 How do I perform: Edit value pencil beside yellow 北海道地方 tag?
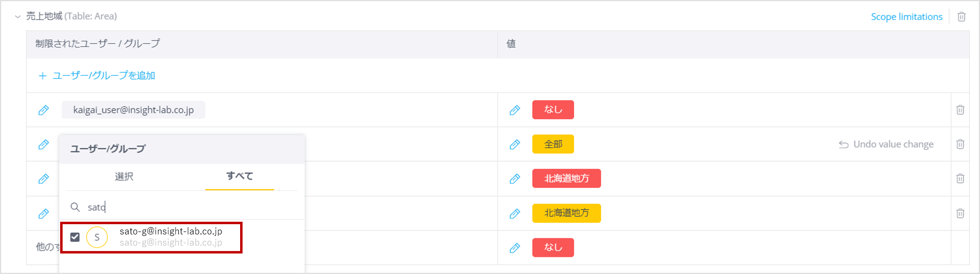(514, 213)
